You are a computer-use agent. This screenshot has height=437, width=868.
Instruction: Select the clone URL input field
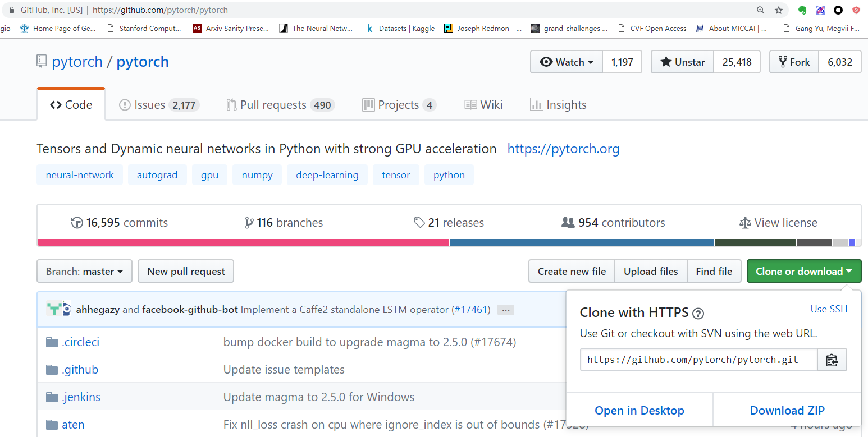(698, 360)
